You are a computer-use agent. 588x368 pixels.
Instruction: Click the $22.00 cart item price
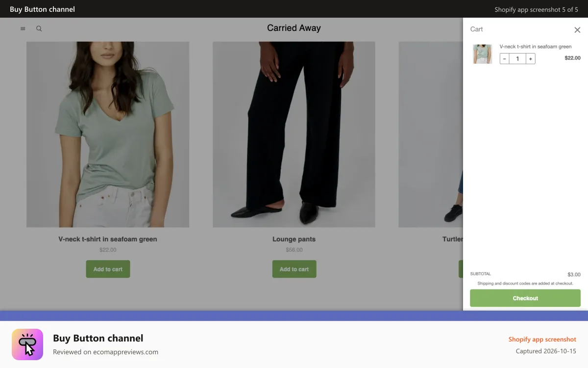pos(572,58)
